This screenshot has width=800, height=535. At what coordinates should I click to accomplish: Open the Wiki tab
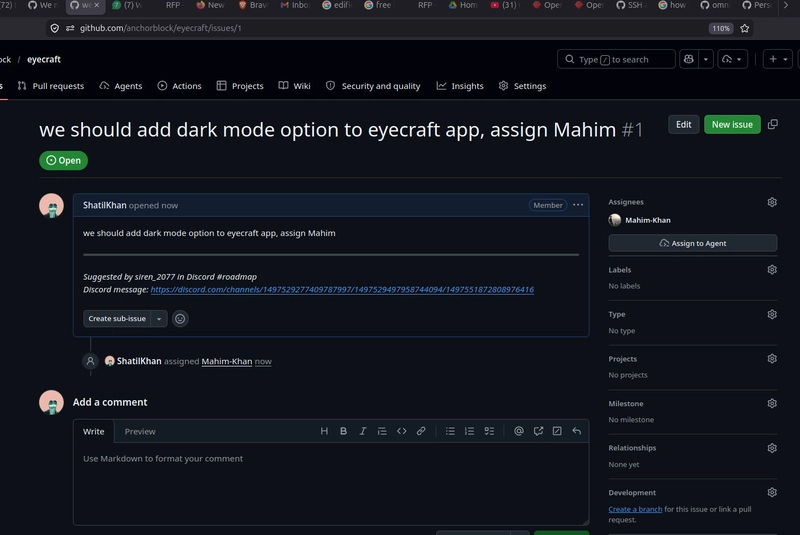pos(294,86)
